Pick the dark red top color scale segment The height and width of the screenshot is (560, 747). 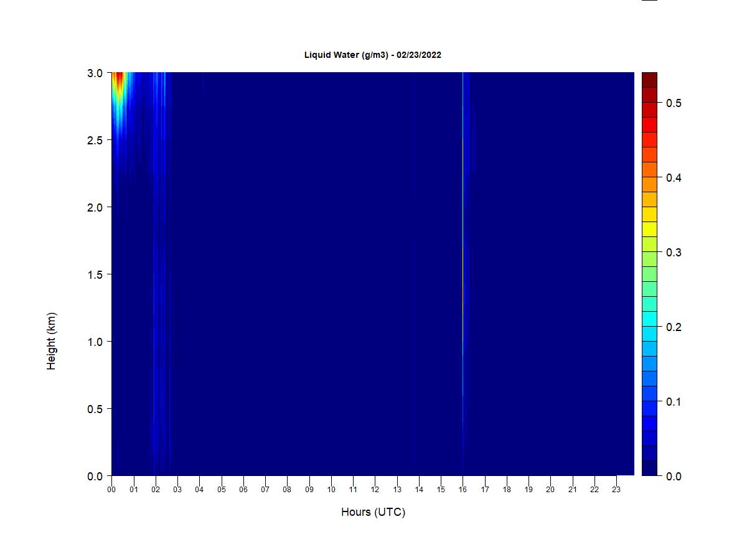[649, 80]
